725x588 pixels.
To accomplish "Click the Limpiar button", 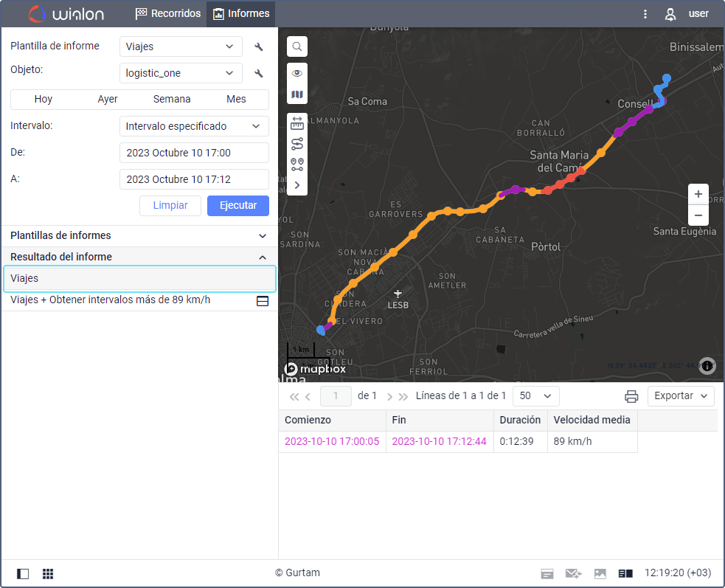I will point(170,205).
